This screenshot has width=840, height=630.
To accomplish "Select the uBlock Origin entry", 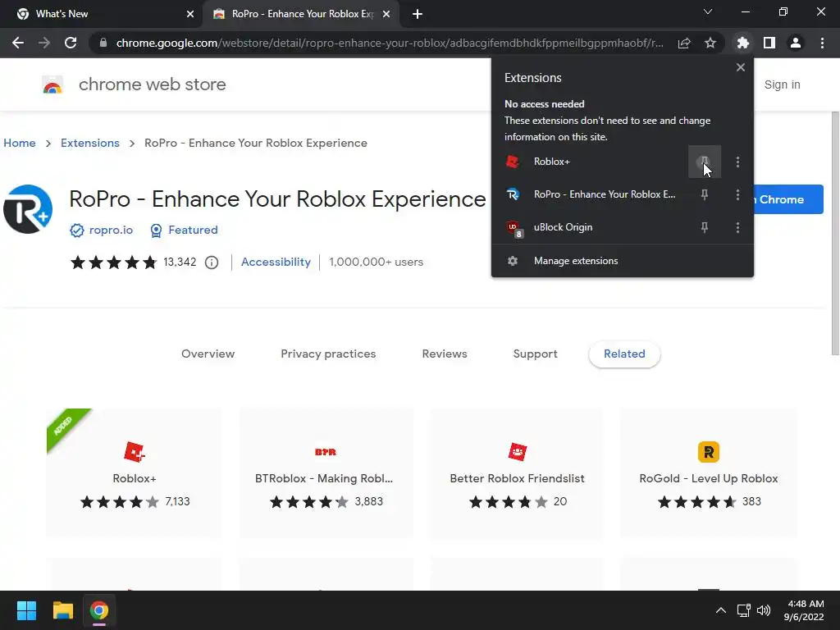I will [590, 228].
